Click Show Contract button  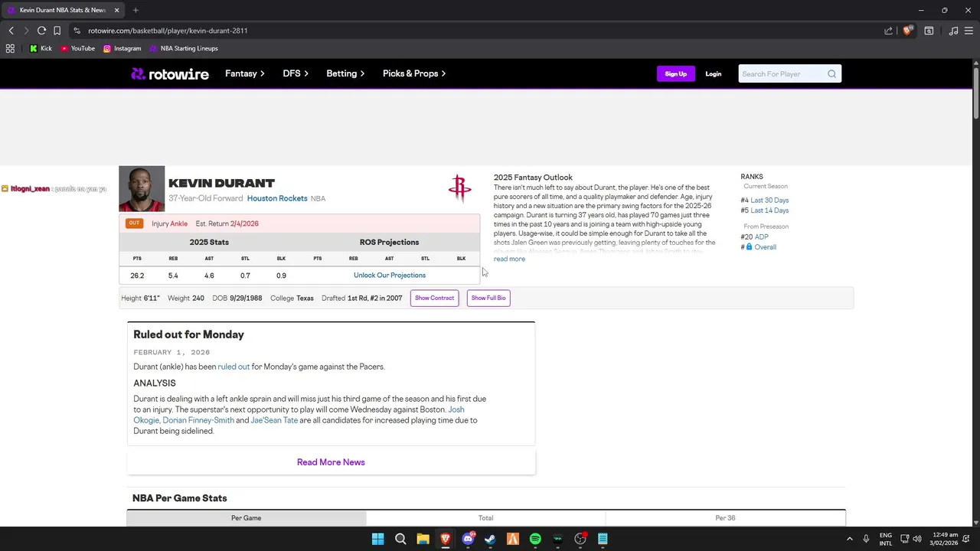434,298
